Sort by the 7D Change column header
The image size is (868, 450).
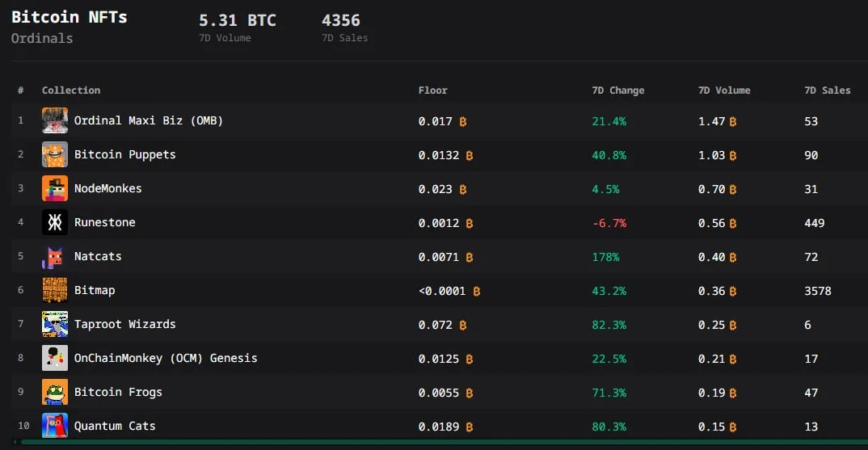[617, 90]
